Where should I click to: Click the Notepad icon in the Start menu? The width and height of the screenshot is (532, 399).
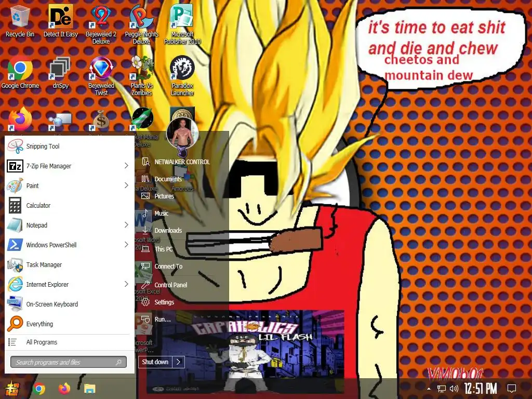(15, 225)
